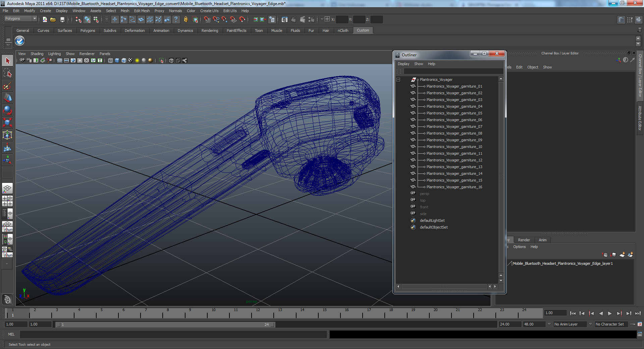This screenshot has width=644, height=349.
Task: Open the MEL script editor icon
Action: 640,334
